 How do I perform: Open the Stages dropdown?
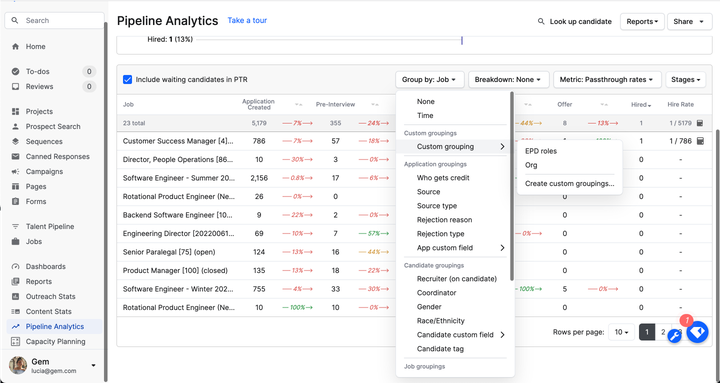686,79
